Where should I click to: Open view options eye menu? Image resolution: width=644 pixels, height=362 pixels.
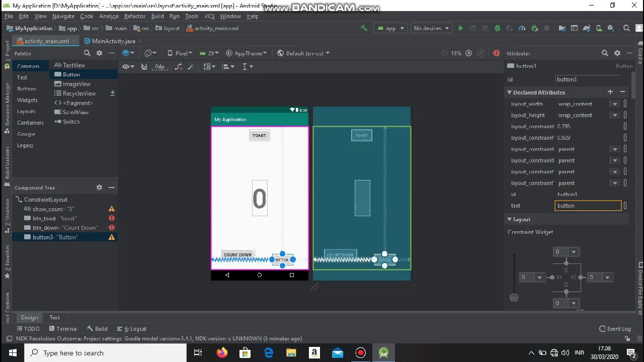pos(128,66)
